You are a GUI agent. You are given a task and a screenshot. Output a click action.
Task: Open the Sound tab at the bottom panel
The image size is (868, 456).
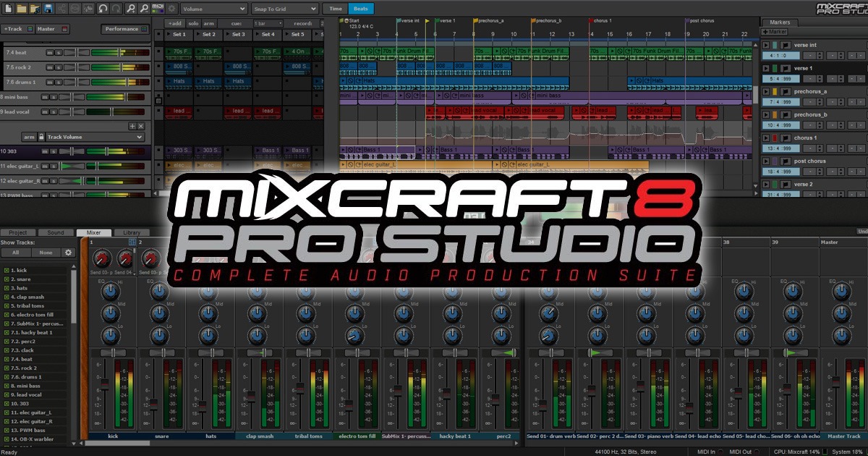click(x=56, y=232)
